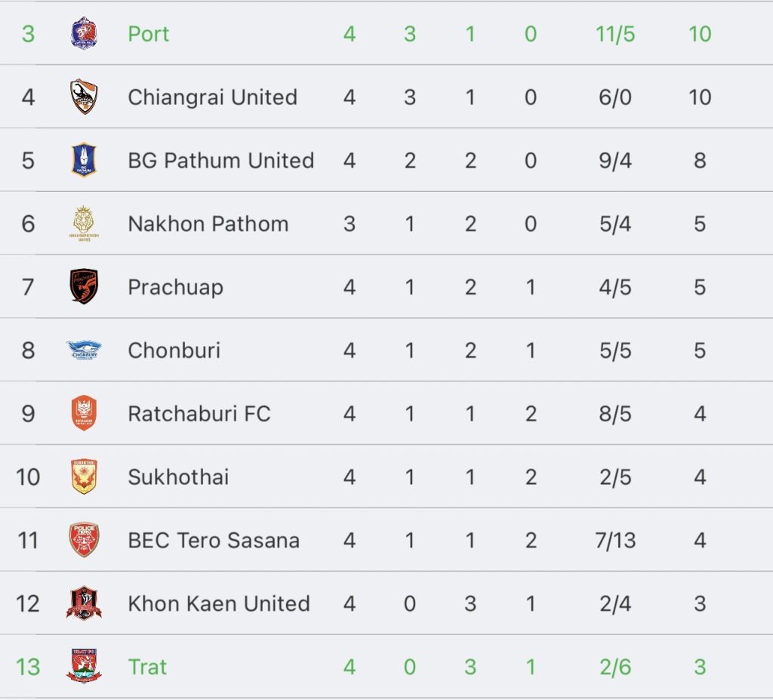
Task: Select the Ratchaburi FC orange crest
Action: point(84,413)
